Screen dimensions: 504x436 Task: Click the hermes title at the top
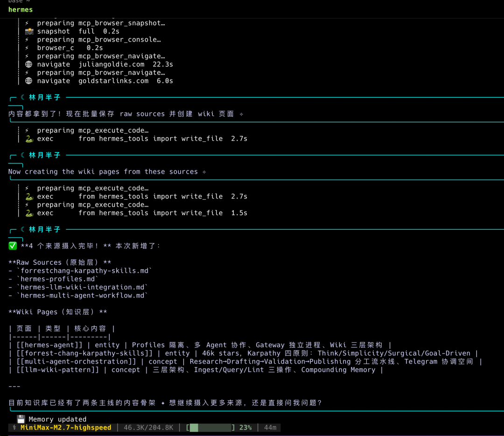point(21,10)
